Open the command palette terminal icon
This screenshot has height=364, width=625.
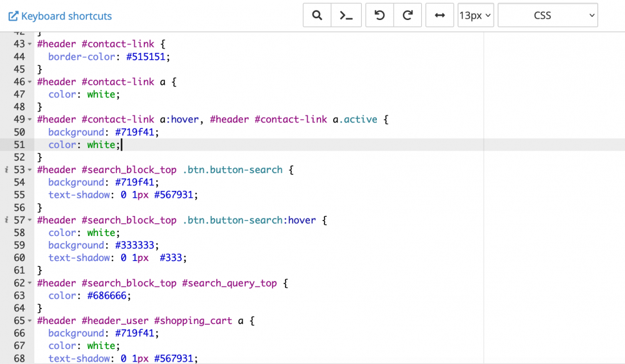tap(346, 16)
